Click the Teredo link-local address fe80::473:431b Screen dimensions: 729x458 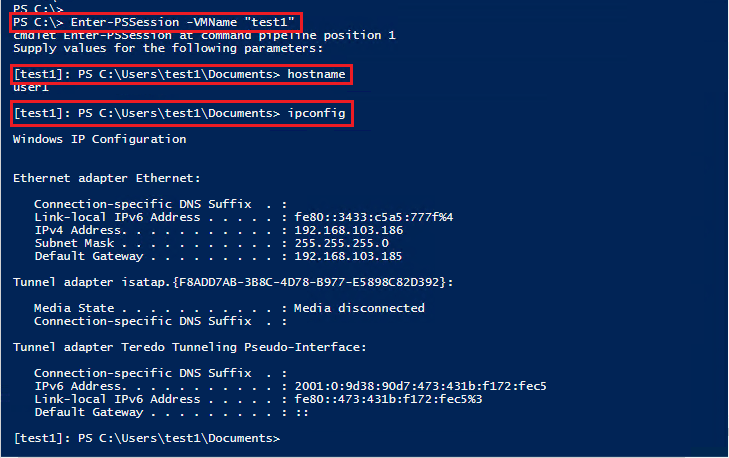388,399
